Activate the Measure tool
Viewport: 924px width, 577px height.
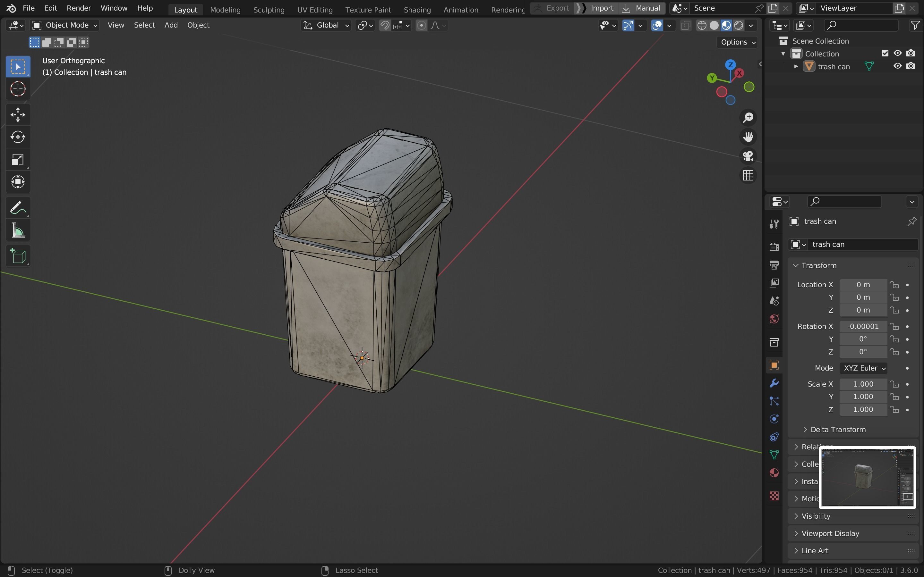pos(18,230)
